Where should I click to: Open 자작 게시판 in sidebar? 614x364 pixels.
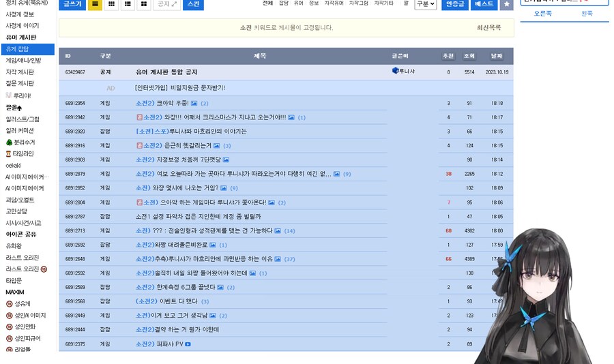point(20,72)
